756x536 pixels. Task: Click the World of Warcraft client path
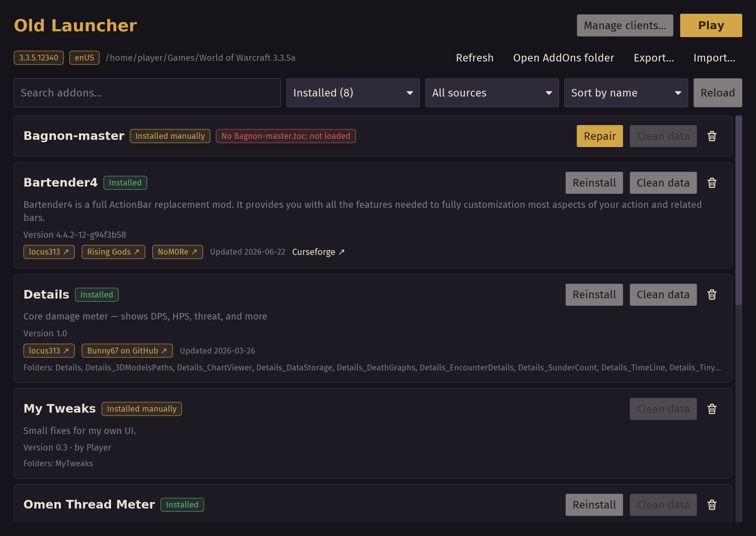point(201,58)
